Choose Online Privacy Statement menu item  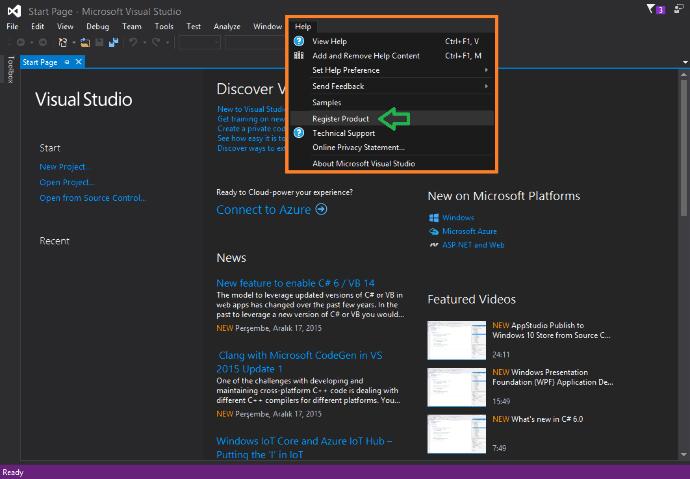point(392,147)
